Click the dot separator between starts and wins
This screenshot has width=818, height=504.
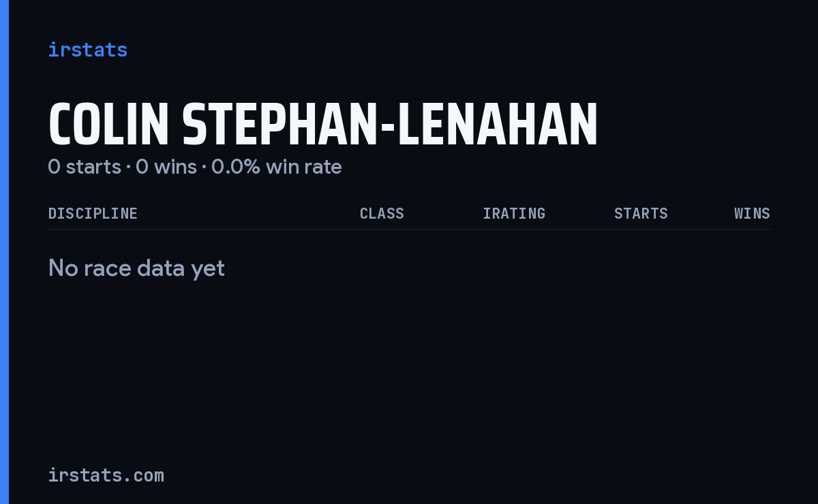click(128, 168)
